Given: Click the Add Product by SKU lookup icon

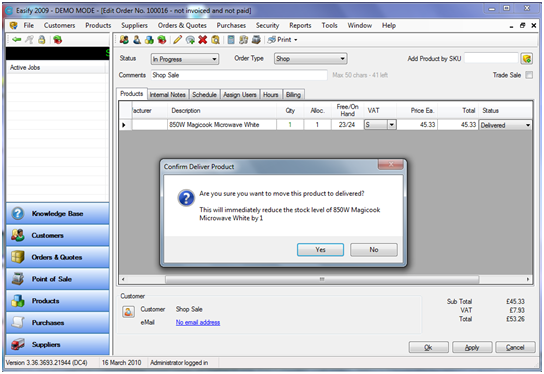Looking at the screenshot, I should point(527,59).
